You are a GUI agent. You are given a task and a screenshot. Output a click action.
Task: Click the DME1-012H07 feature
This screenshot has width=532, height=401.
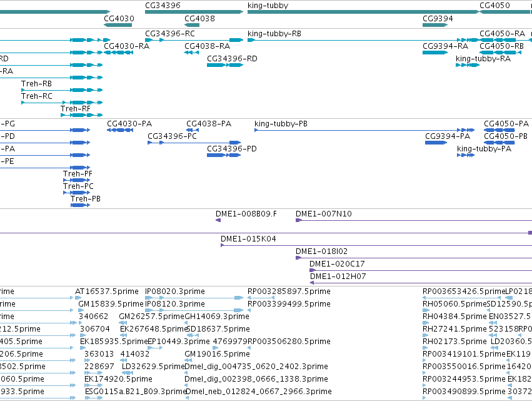(x=421, y=283)
